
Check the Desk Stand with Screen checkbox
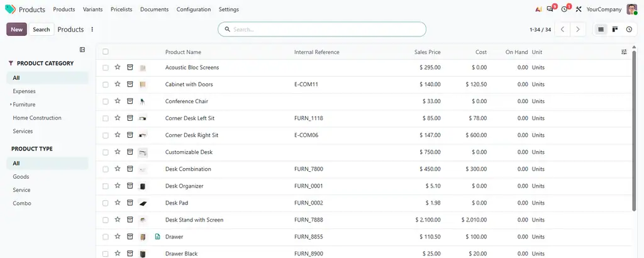[106, 220]
